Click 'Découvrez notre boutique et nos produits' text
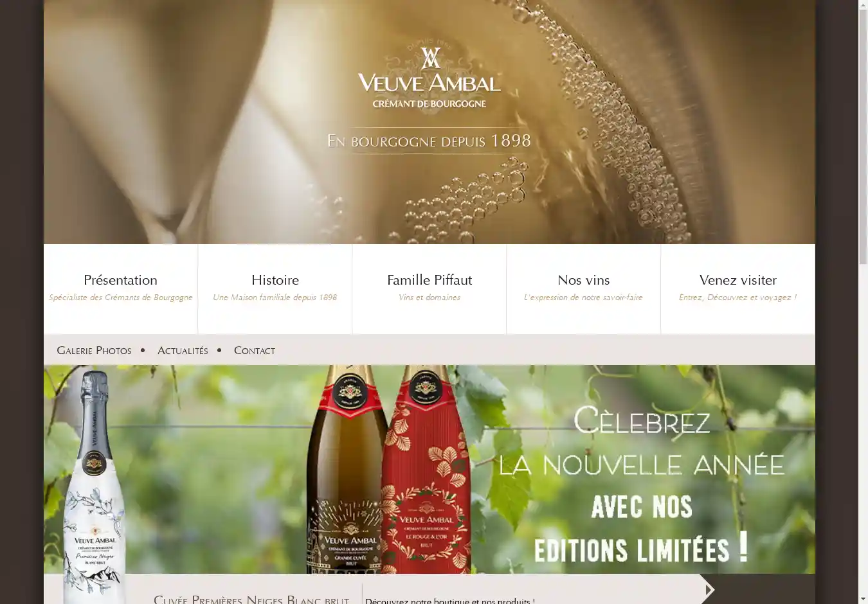Viewport: 868px width, 604px height. click(x=450, y=601)
